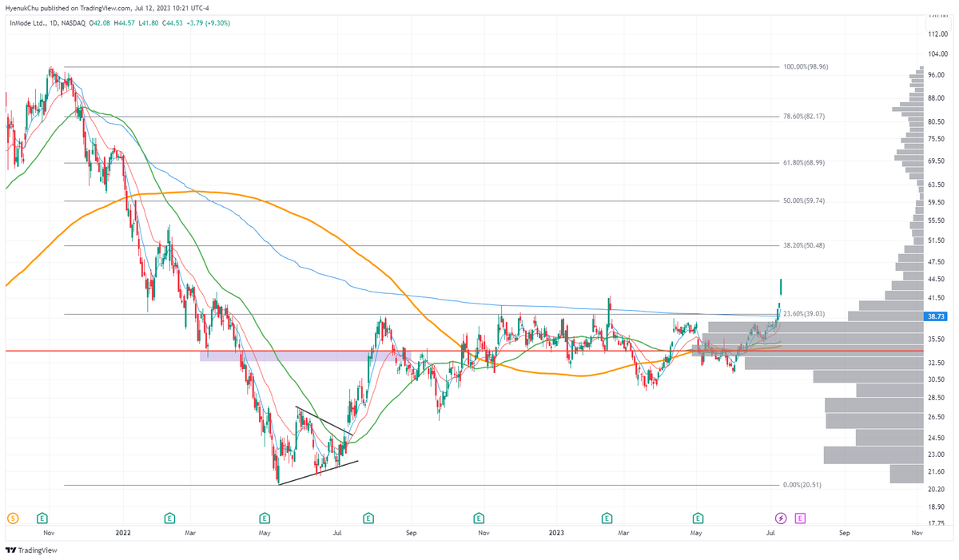Click the purple lightning bolt event icon

(x=782, y=518)
